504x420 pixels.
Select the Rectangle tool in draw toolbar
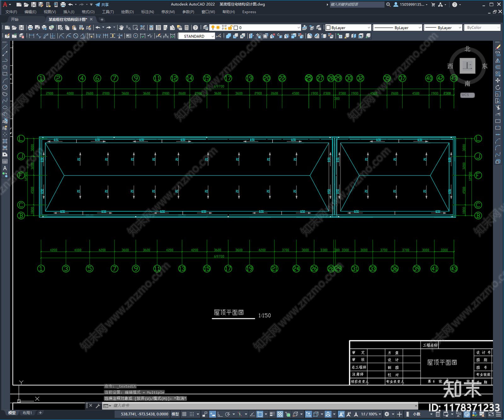(x=5, y=74)
